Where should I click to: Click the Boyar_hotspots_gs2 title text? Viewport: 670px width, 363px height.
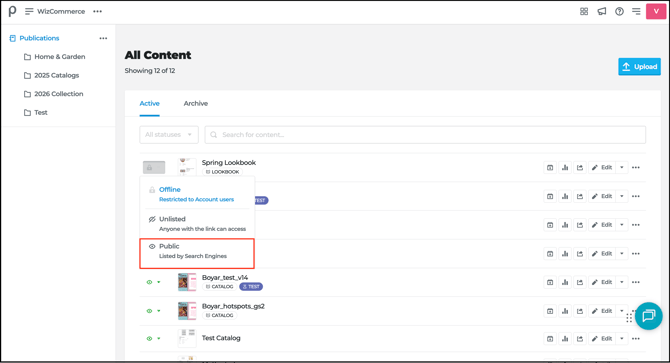pyautogui.click(x=233, y=306)
